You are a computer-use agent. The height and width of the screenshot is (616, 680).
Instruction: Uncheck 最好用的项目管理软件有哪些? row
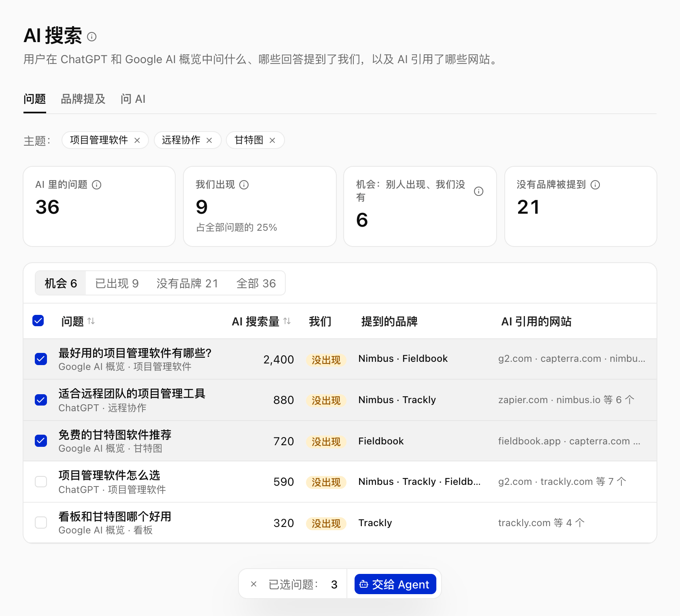point(41,359)
